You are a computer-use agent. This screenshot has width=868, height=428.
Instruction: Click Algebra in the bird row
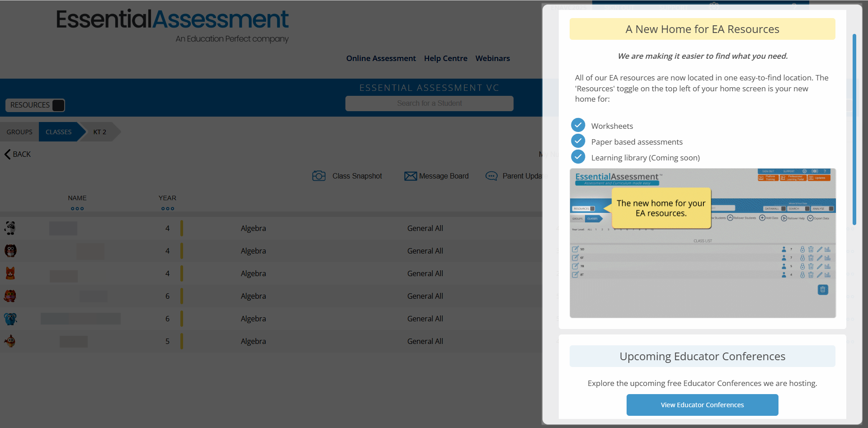point(253,341)
